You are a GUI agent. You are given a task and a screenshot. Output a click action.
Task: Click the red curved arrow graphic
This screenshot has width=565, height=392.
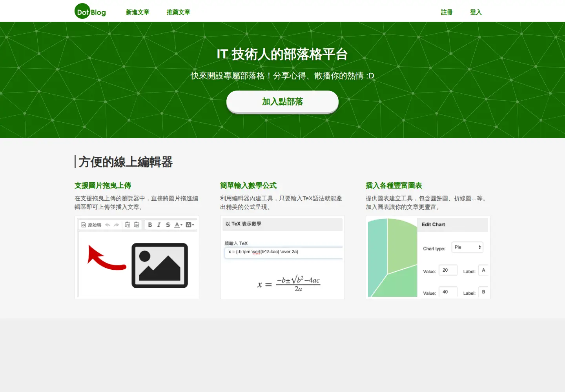pyautogui.click(x=107, y=258)
